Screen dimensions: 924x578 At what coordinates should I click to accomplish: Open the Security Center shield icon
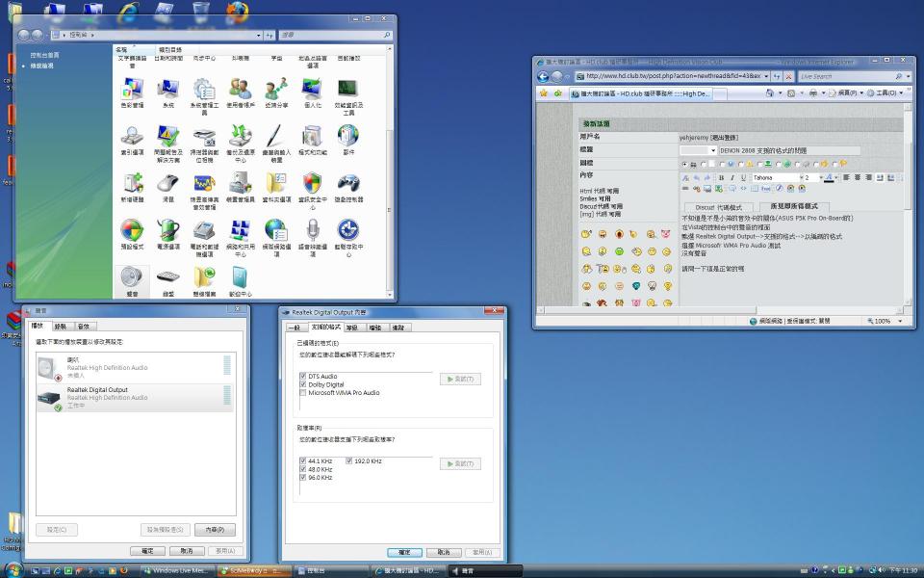[x=312, y=184]
